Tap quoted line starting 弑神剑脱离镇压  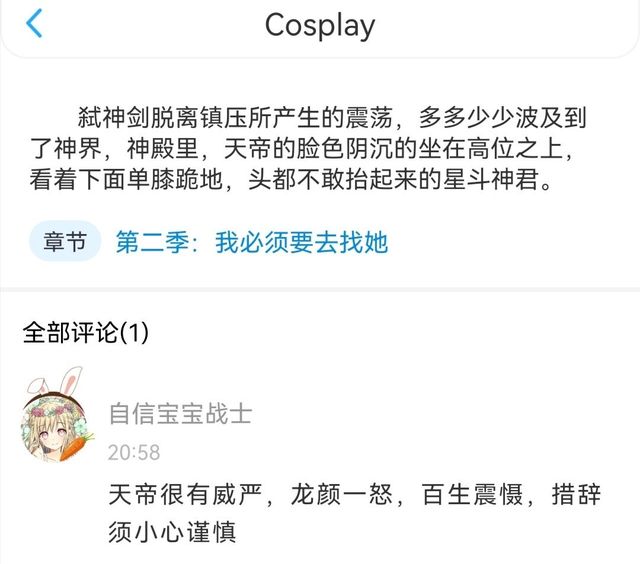pyautogui.click(x=331, y=117)
